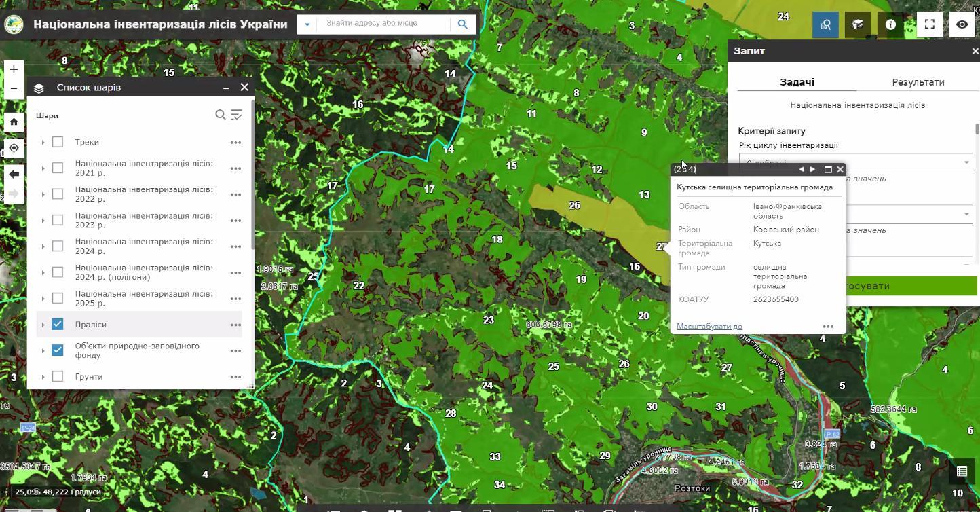Uncheck the Праліси layer checkbox
Image resolution: width=980 pixels, height=512 pixels.
pyautogui.click(x=58, y=325)
